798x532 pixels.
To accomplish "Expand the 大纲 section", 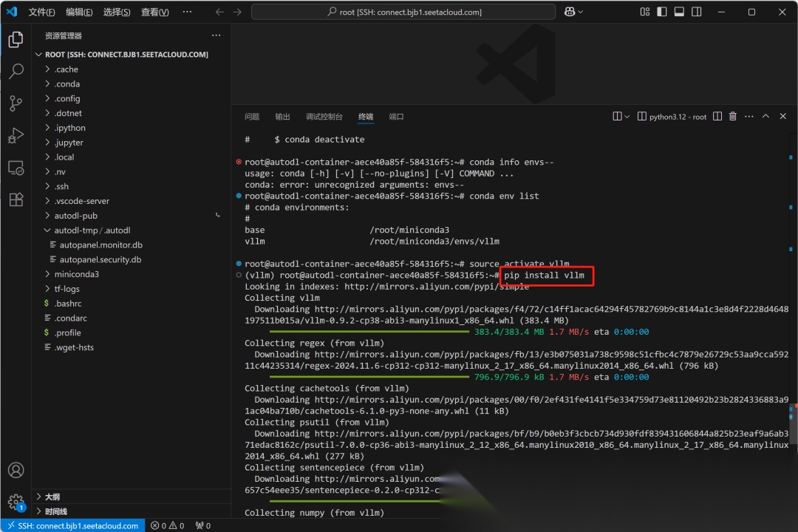I will point(131,497).
